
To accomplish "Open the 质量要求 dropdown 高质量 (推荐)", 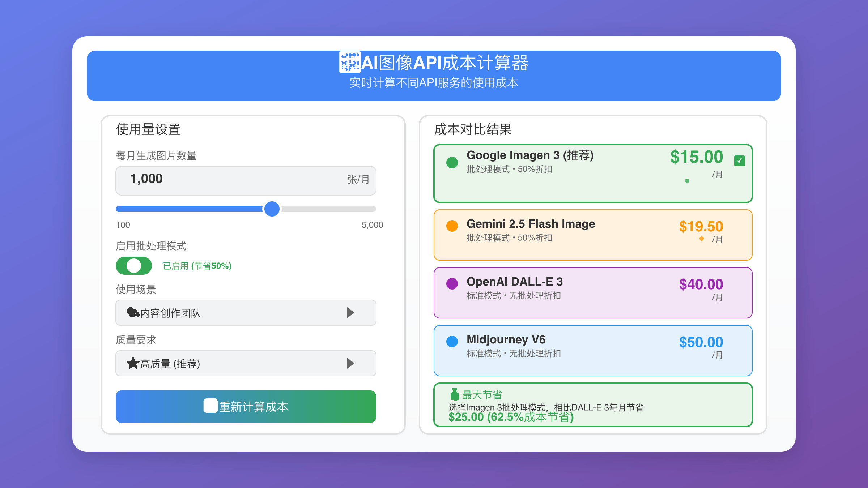I will click(246, 363).
